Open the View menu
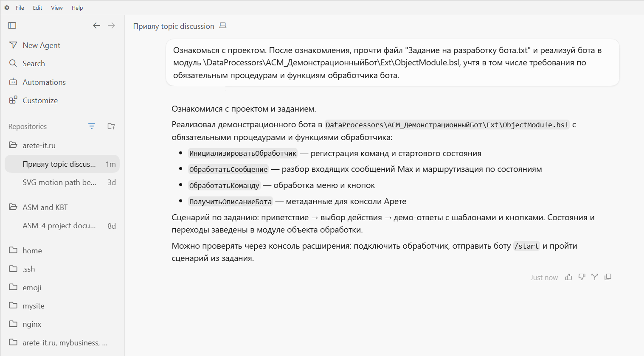This screenshot has width=644, height=356. click(57, 8)
